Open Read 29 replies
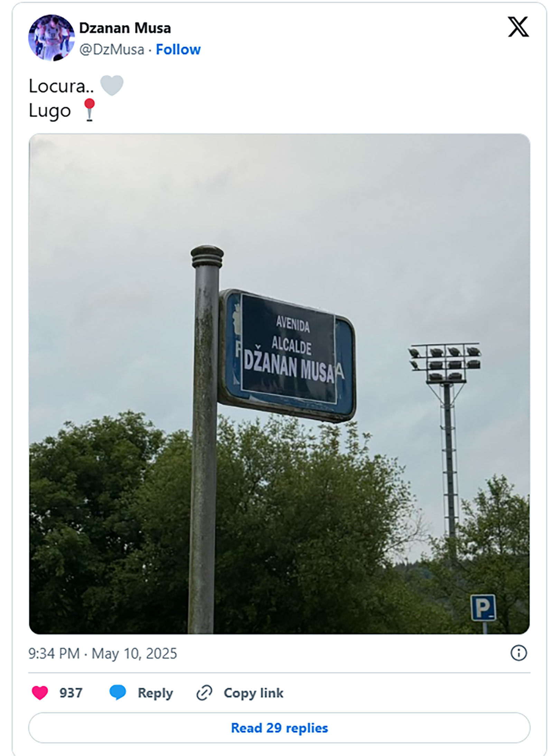This screenshot has height=756, width=553. [x=279, y=728]
